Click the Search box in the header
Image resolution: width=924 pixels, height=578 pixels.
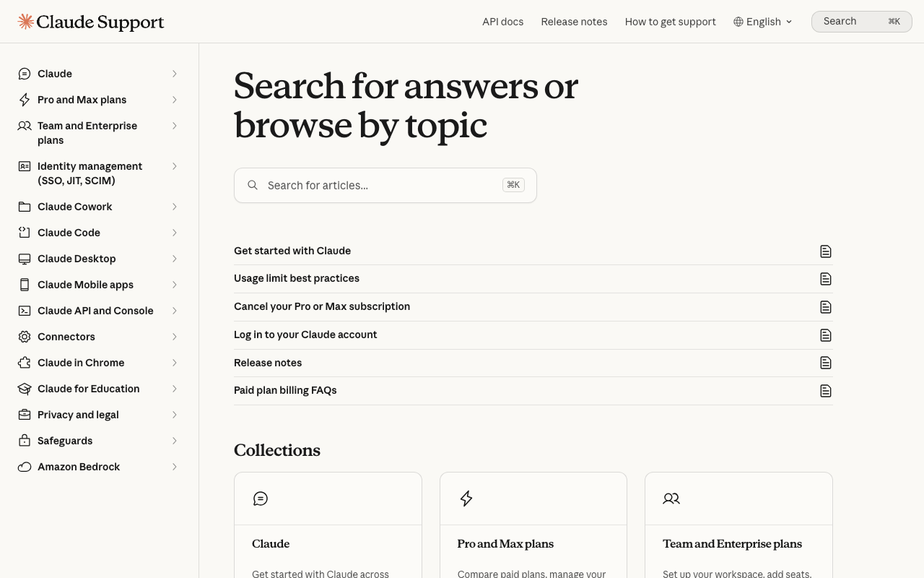(862, 22)
